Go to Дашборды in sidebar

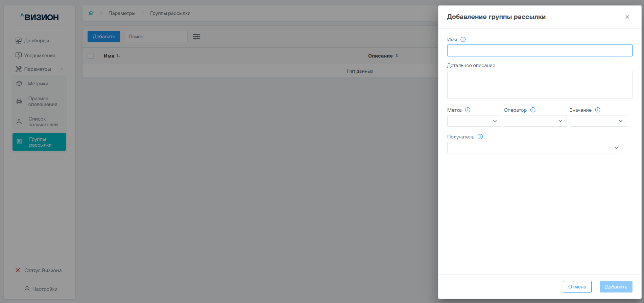click(37, 41)
